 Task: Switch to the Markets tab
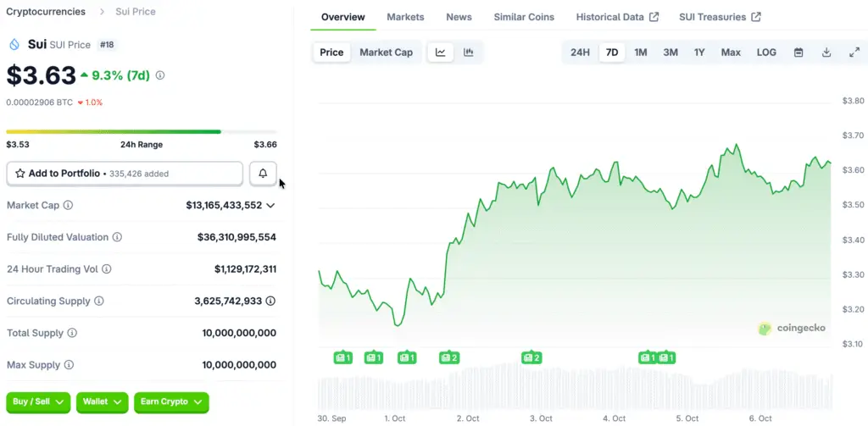405,17
